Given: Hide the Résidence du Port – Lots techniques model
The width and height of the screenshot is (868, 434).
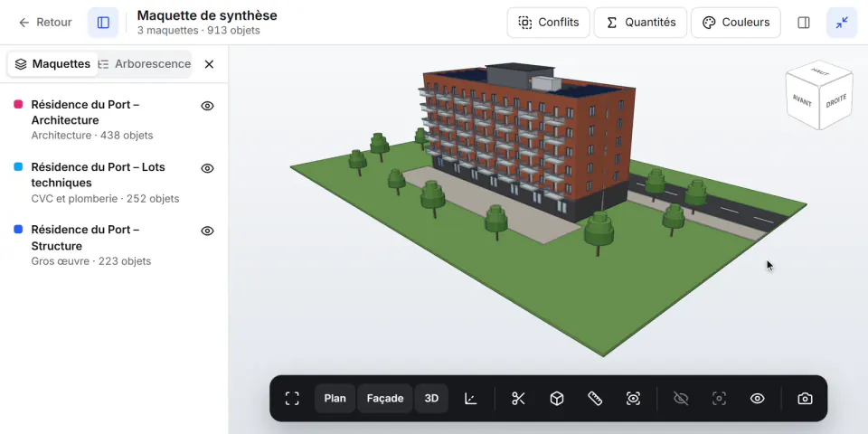Looking at the screenshot, I should tap(207, 168).
